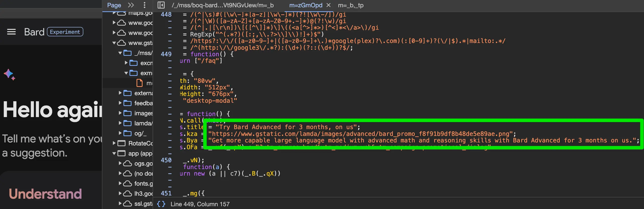Screen dimensions: 644x209
Task: Click the "desktop-modal" string in code
Action: point(210,101)
